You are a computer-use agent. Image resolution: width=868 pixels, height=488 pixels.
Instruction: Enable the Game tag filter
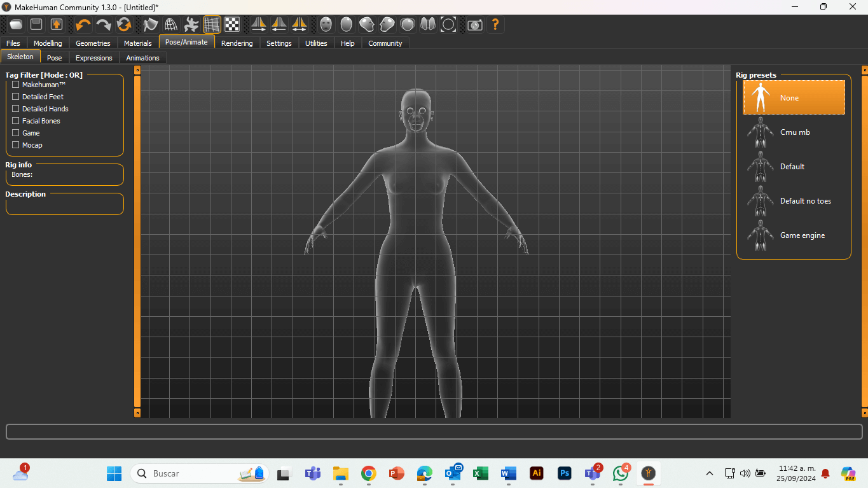[16, 133]
